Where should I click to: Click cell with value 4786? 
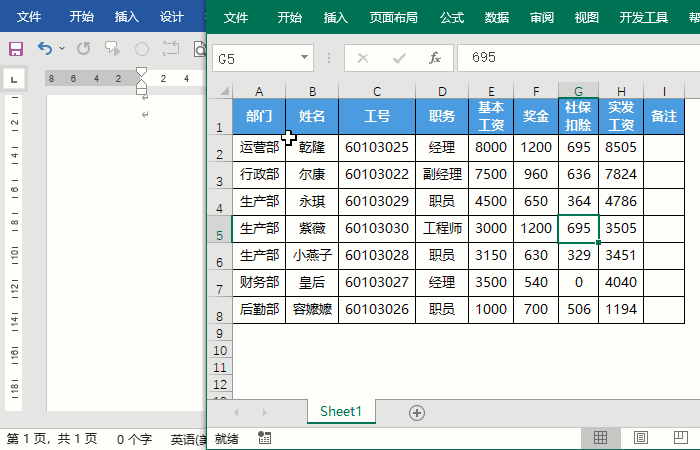pos(621,201)
